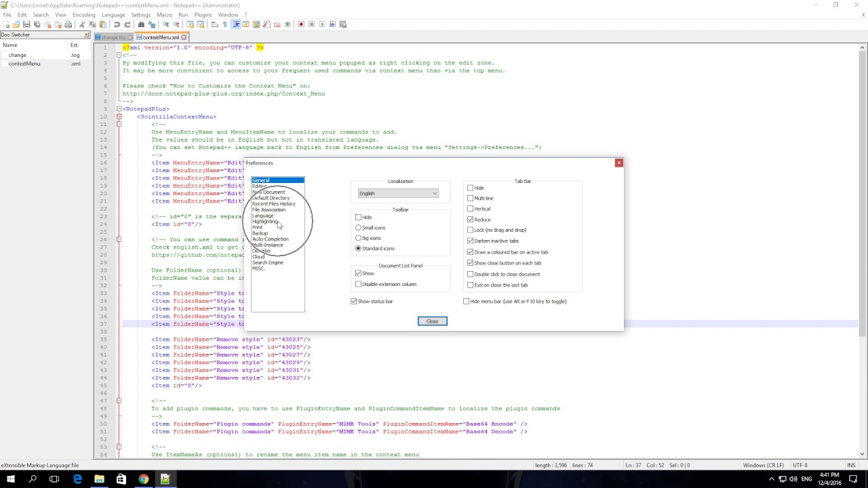Open the Windows Start menu
This screenshot has width=868, height=488.
pyautogui.click(x=11, y=479)
